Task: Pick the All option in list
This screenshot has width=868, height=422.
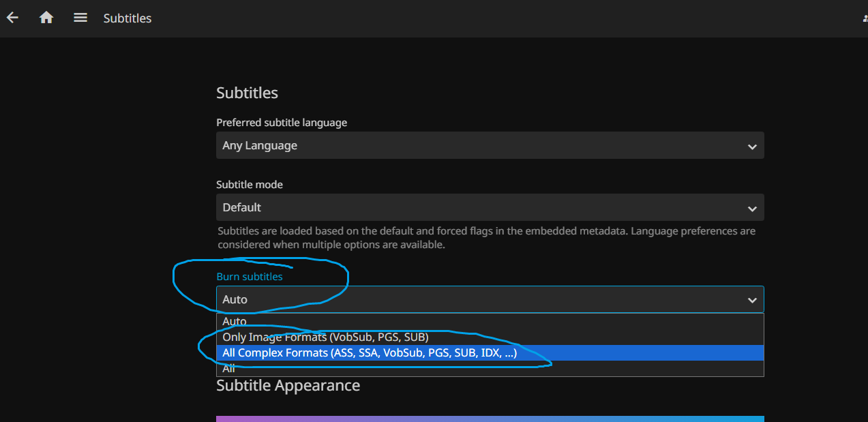Action: click(229, 368)
